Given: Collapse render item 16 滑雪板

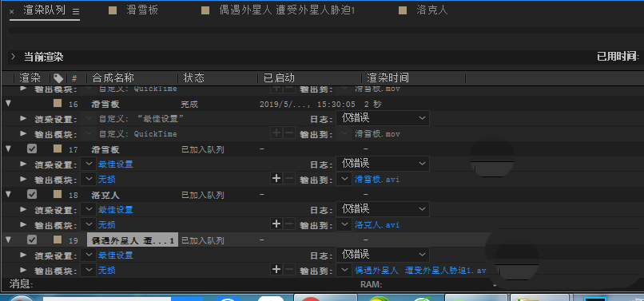Looking at the screenshot, I should click(8, 104).
